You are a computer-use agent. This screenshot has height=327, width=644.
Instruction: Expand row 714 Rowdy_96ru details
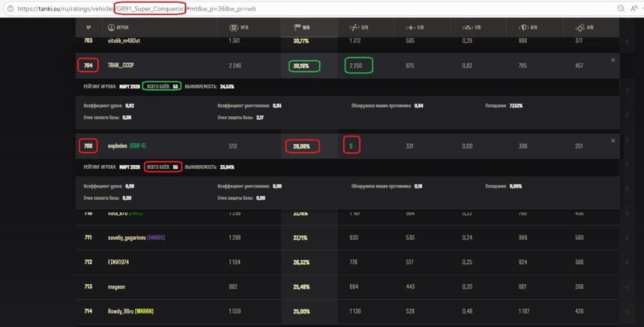(x=627, y=312)
